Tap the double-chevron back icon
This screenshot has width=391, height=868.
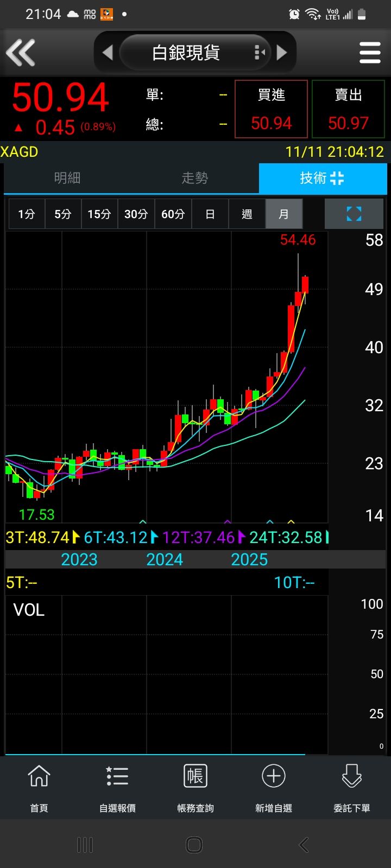21,53
